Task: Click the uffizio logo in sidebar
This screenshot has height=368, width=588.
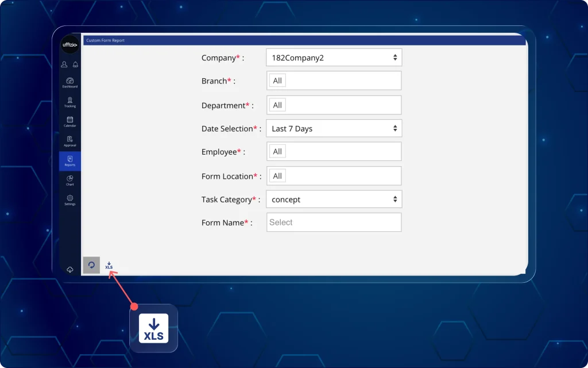Action: 69,45
